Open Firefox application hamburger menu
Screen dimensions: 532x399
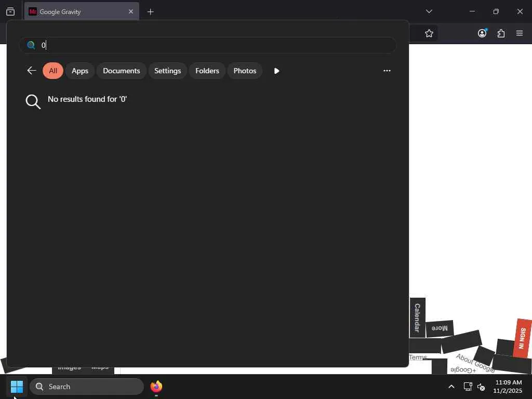519,33
